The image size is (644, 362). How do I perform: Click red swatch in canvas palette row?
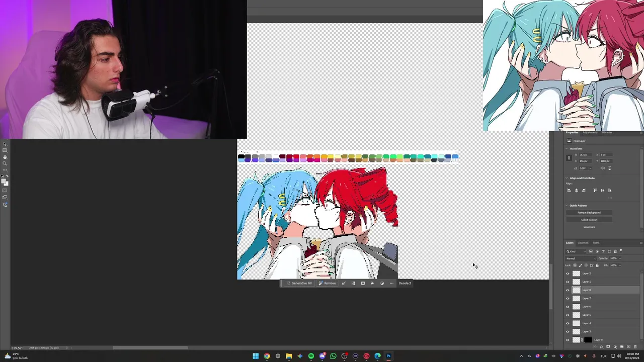pos(296,156)
